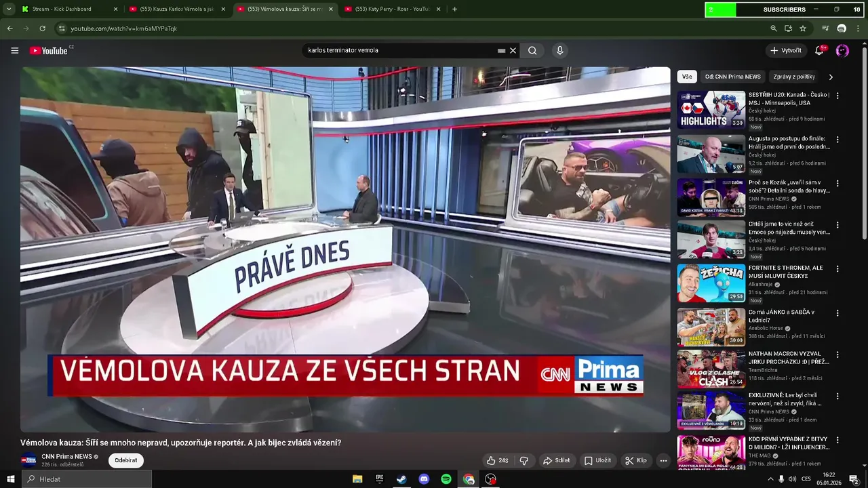Select the Zprávy z politiky chip

pyautogui.click(x=794, y=77)
